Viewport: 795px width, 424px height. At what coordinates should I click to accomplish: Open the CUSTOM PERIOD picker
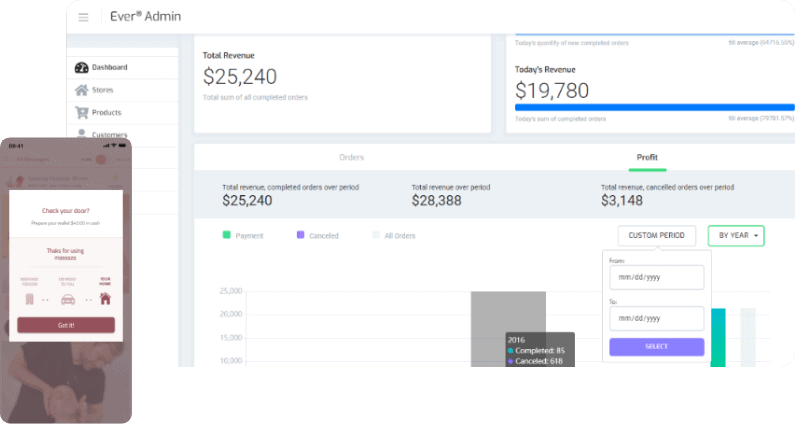(x=656, y=236)
